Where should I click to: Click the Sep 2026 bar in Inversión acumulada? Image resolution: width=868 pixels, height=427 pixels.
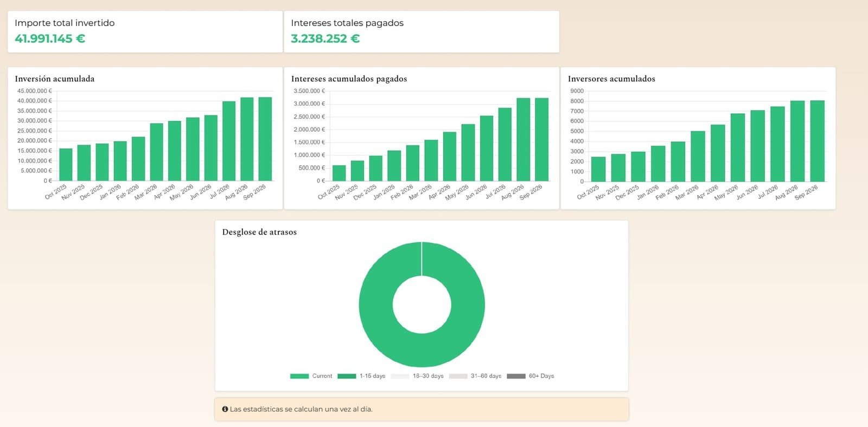point(265,139)
